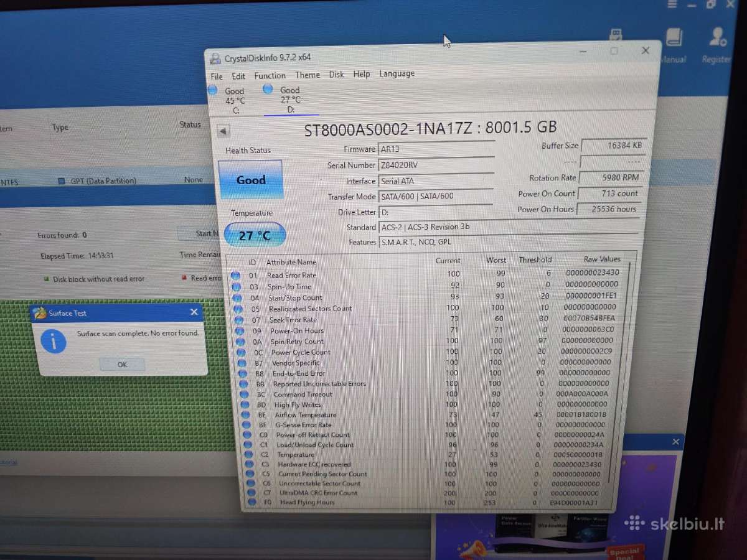
Task: Click the Standard field ACS-2 | ACS-3
Action: (509, 227)
